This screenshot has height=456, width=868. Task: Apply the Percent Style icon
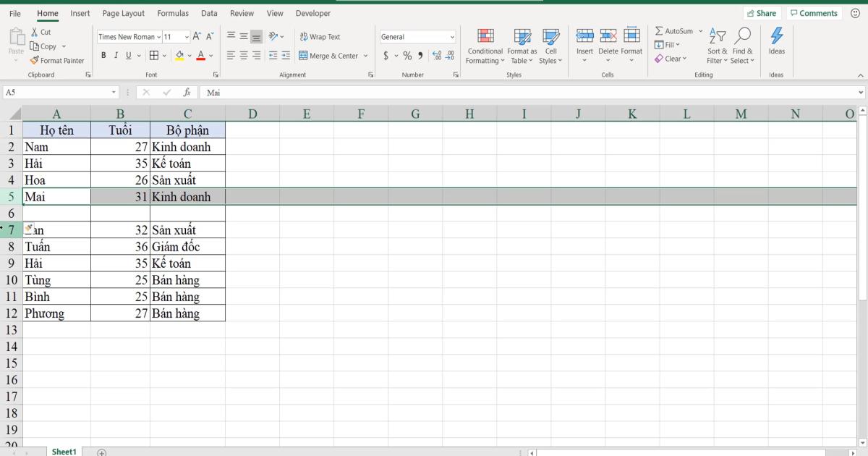point(407,54)
